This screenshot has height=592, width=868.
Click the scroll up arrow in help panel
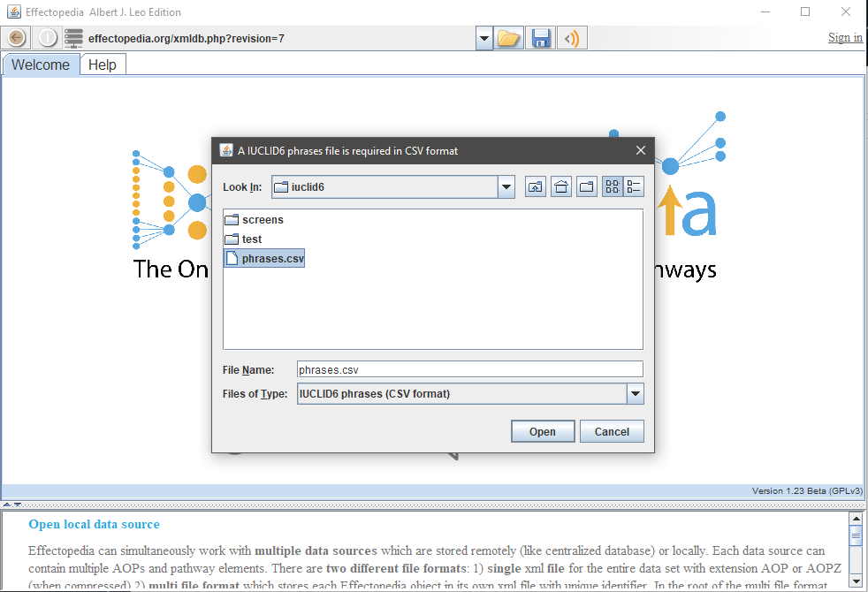856,519
